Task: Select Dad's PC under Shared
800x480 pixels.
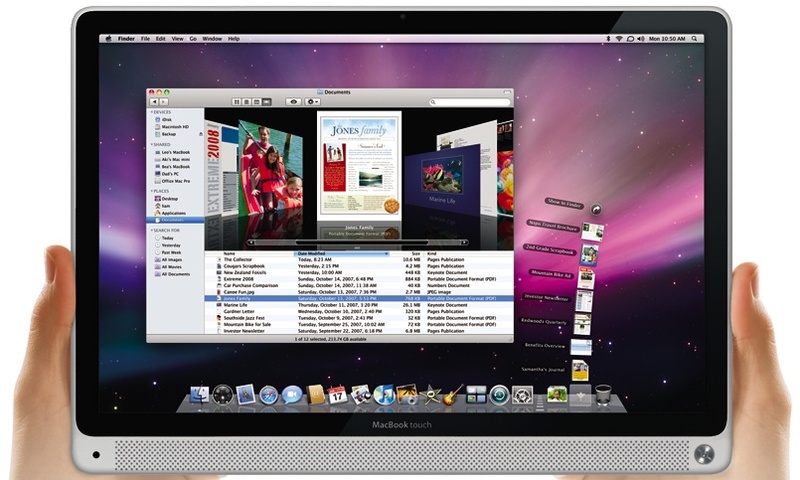Action: (x=166, y=174)
